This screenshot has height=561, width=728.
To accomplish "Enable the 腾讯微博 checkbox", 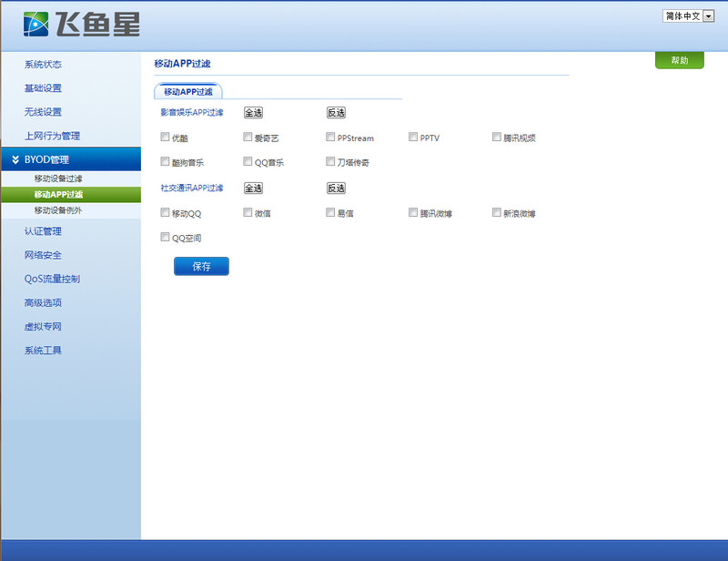I will click(413, 212).
